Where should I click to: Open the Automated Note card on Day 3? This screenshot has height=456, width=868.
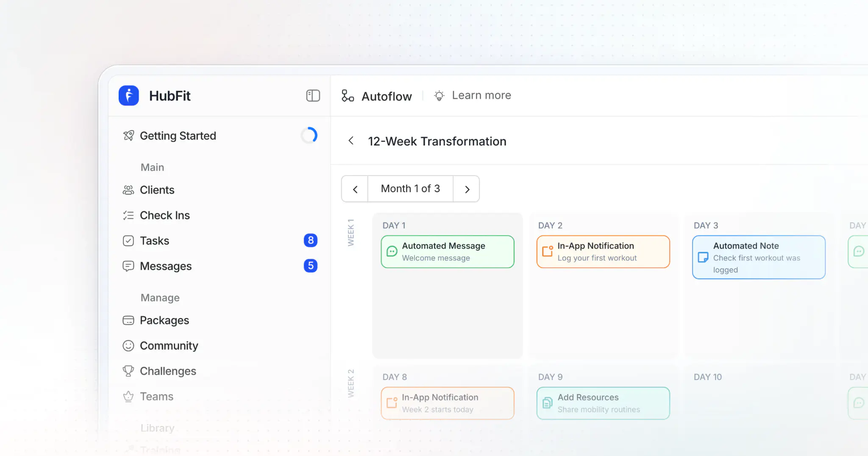759,257
